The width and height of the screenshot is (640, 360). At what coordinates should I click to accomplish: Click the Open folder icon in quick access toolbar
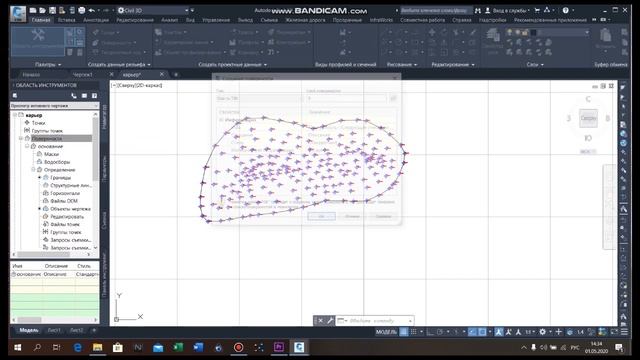tap(42, 10)
